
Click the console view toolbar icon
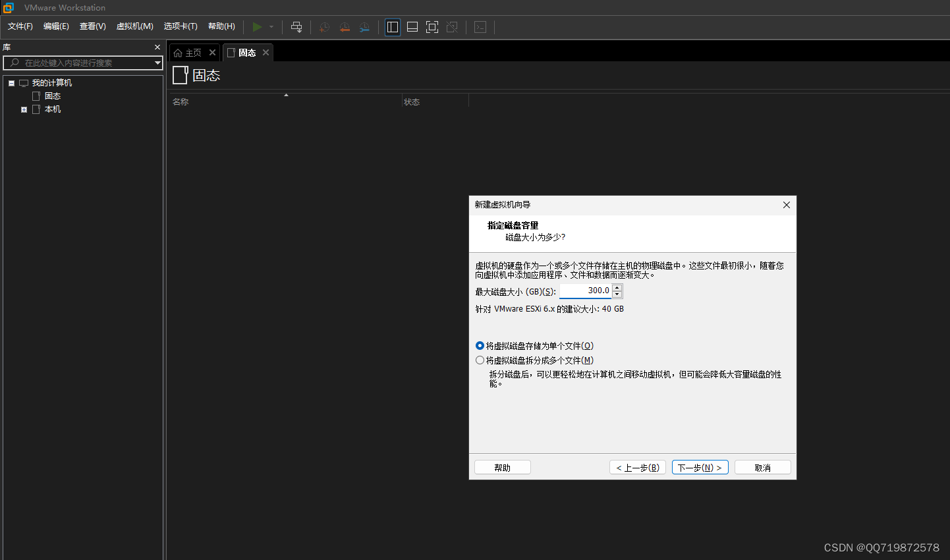480,27
